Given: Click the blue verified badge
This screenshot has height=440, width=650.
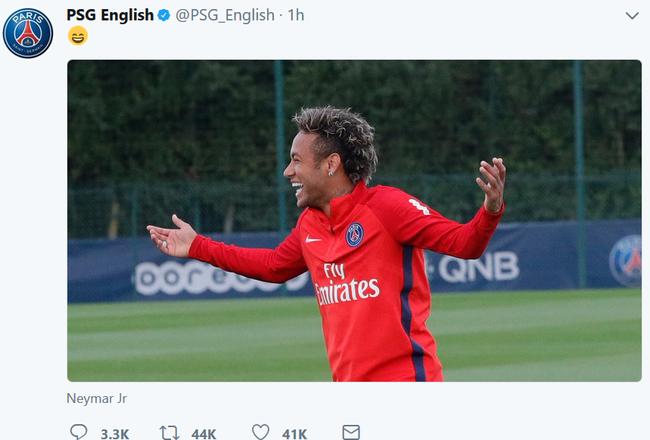Looking at the screenshot, I should tap(163, 15).
